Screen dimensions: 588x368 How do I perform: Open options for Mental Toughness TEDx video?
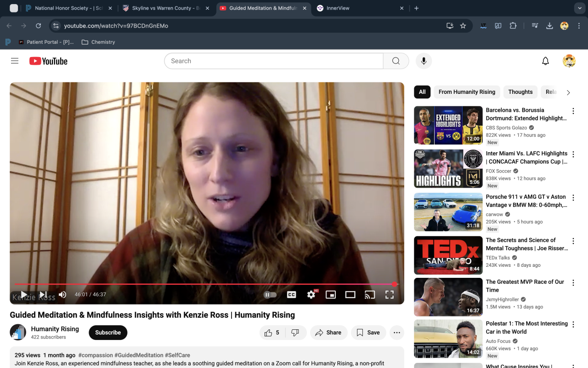pos(573,241)
